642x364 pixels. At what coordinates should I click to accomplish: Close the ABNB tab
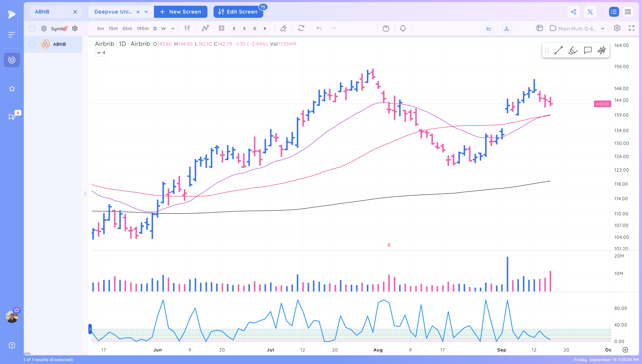tap(75, 12)
